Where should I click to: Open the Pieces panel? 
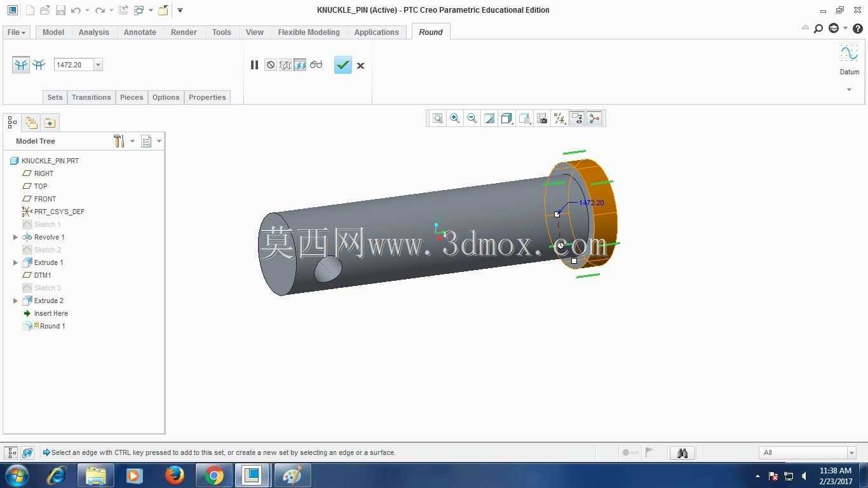(x=132, y=97)
